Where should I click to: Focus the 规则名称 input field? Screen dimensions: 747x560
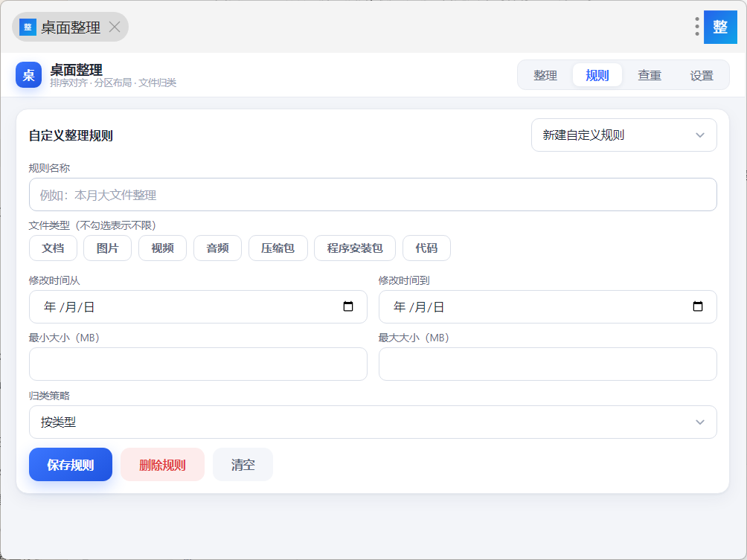tap(373, 195)
